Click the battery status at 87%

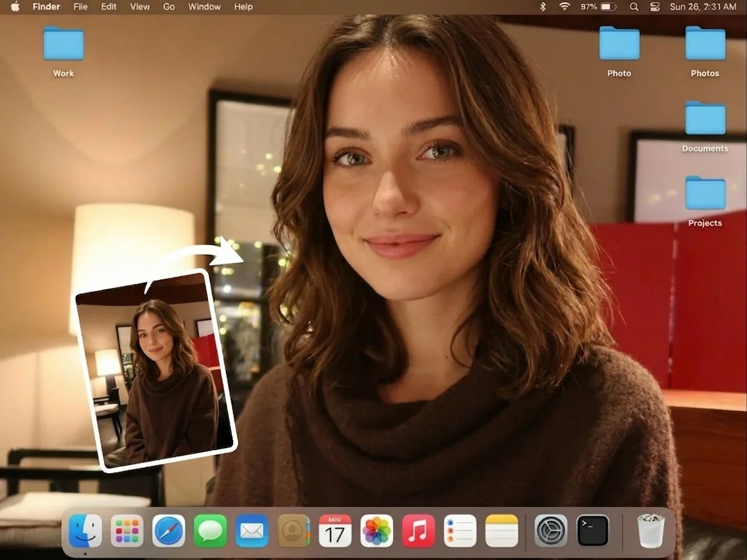(599, 7)
